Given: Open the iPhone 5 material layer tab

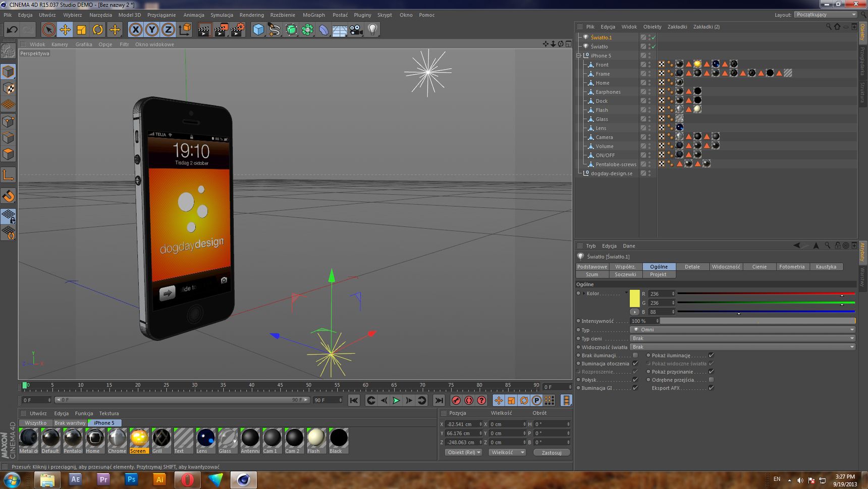Looking at the screenshot, I should click(104, 423).
